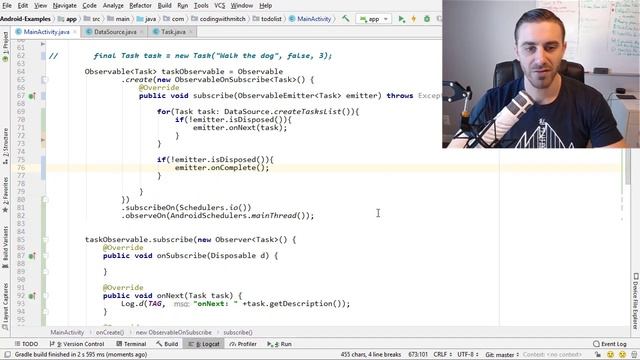The image size is (640, 360).
Task: Open the Build Variants sidebar tab
Action: point(5,247)
